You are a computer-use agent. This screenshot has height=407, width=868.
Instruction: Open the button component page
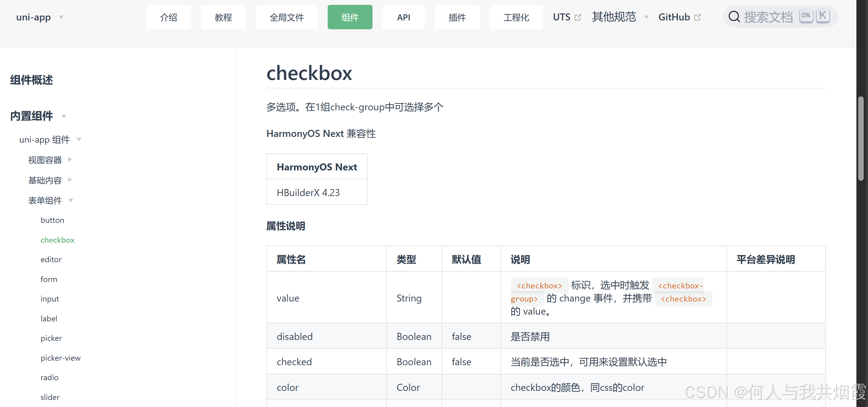(x=52, y=220)
